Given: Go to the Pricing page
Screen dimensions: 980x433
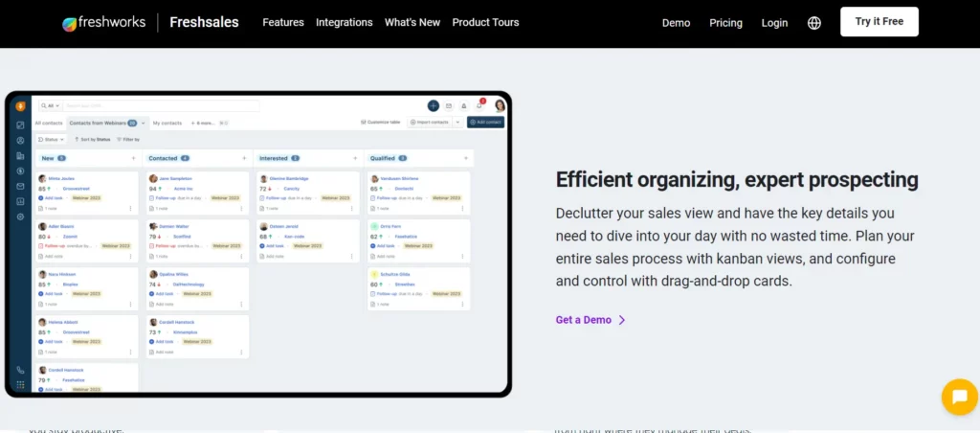Looking at the screenshot, I should pyautogui.click(x=725, y=23).
